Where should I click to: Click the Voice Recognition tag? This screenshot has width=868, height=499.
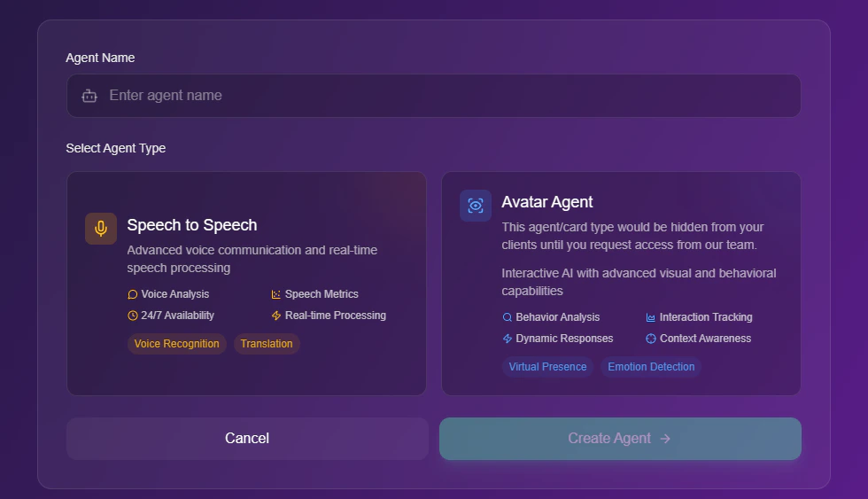(x=176, y=344)
